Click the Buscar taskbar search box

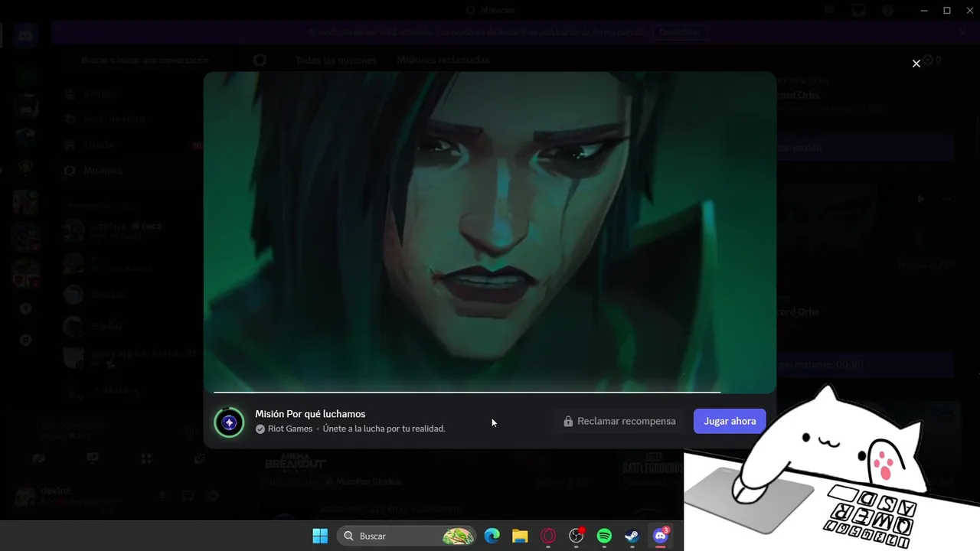click(x=407, y=536)
